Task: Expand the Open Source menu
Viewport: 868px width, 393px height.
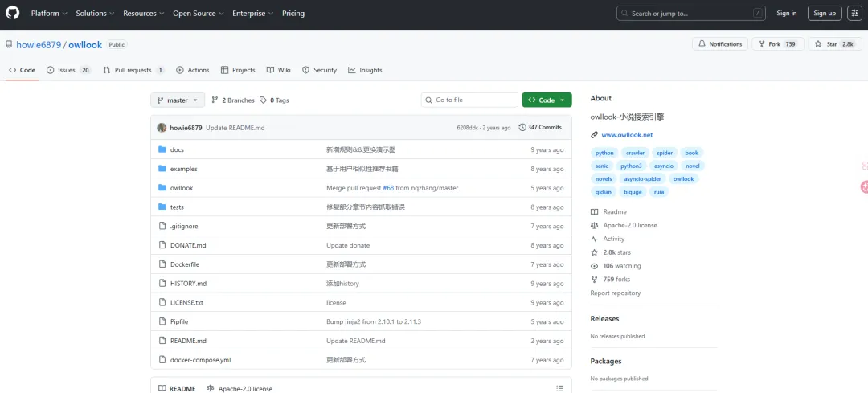Action: (199, 14)
